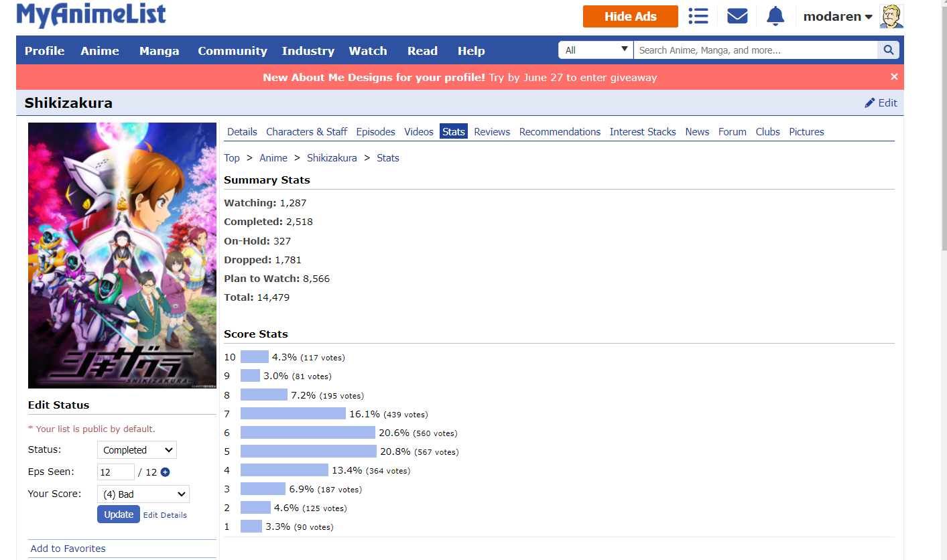Open the Watch menu
This screenshot has width=947, height=560.
coord(368,51)
